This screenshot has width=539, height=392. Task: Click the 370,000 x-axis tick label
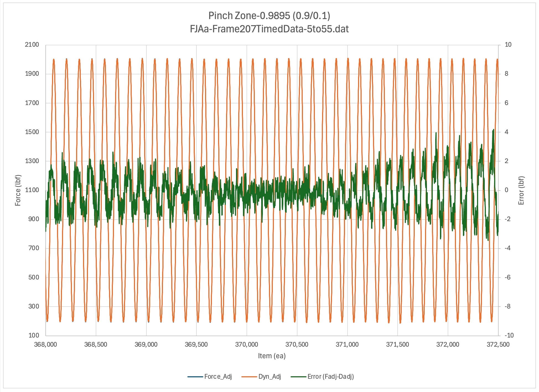247,344
